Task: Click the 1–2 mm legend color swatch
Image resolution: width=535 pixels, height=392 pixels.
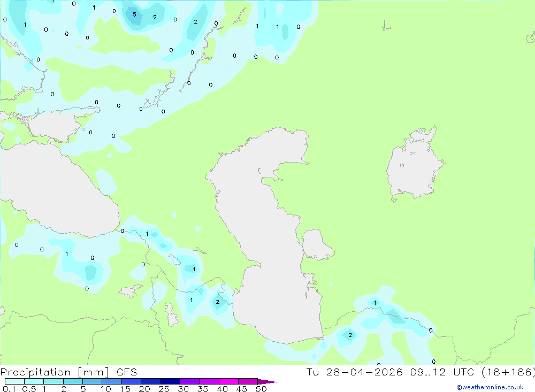Action: [x=53, y=381]
